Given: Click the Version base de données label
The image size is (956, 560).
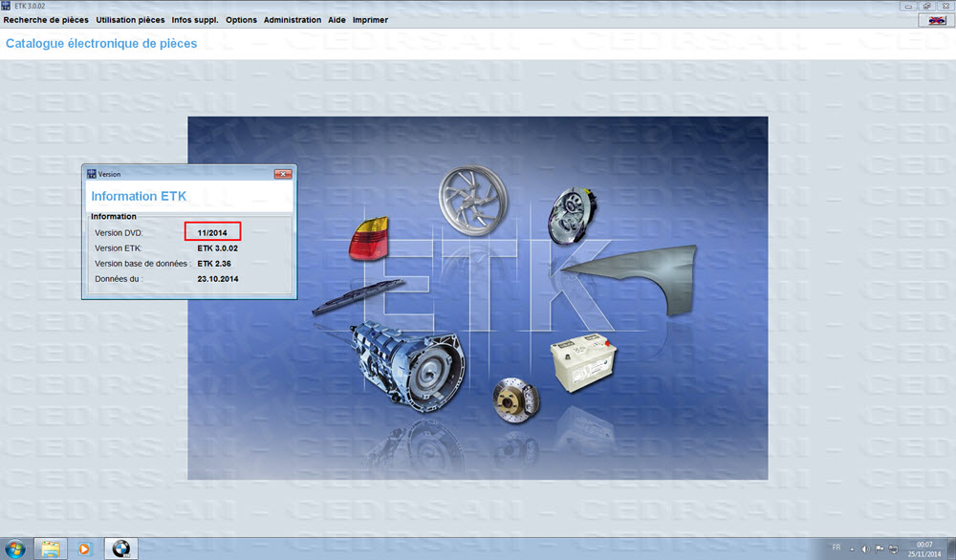Looking at the screenshot, I should point(142,264).
